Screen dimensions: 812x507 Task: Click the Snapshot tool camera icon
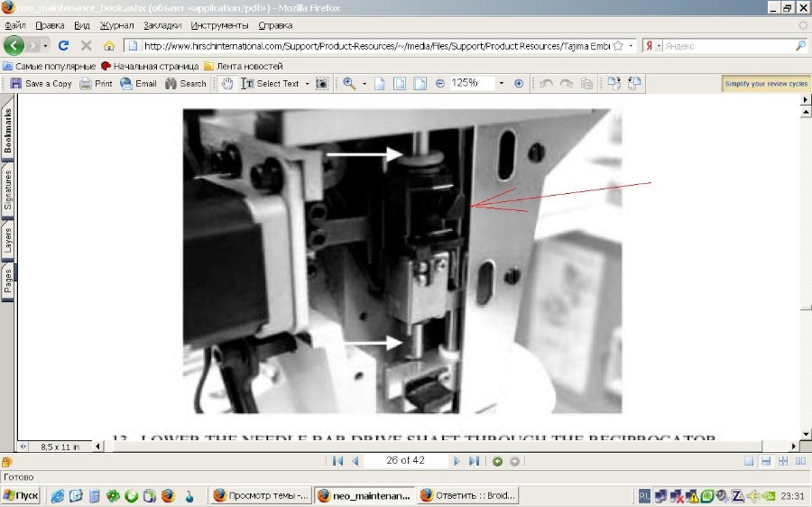click(x=322, y=83)
